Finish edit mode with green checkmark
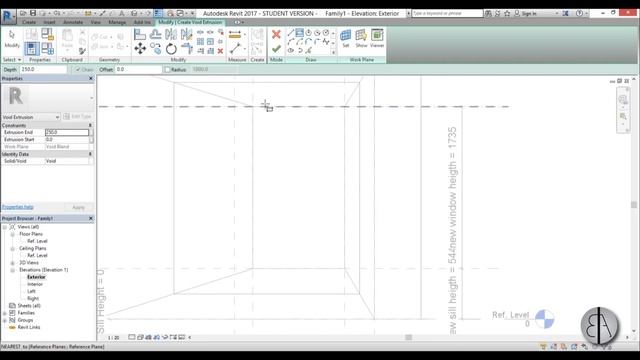The image size is (640, 360). [276, 49]
